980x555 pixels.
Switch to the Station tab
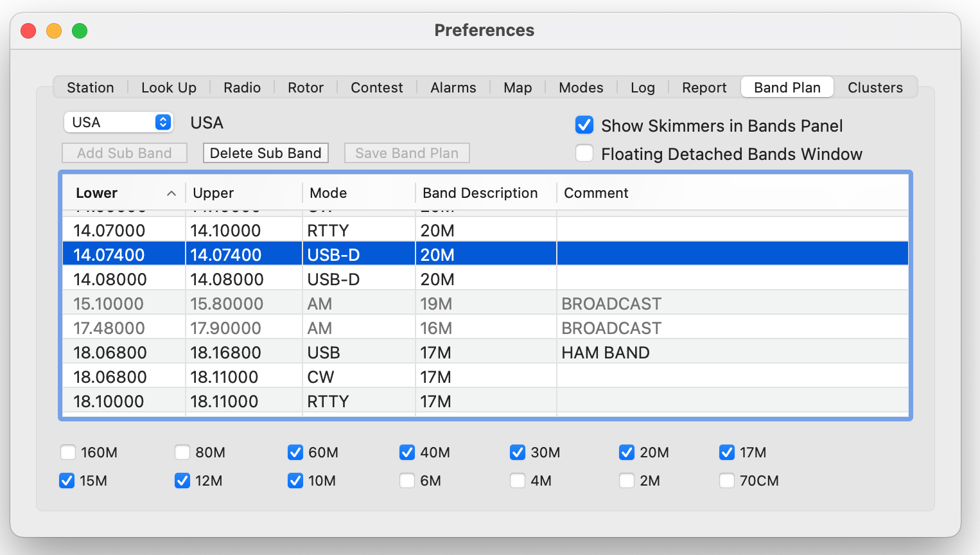point(90,87)
